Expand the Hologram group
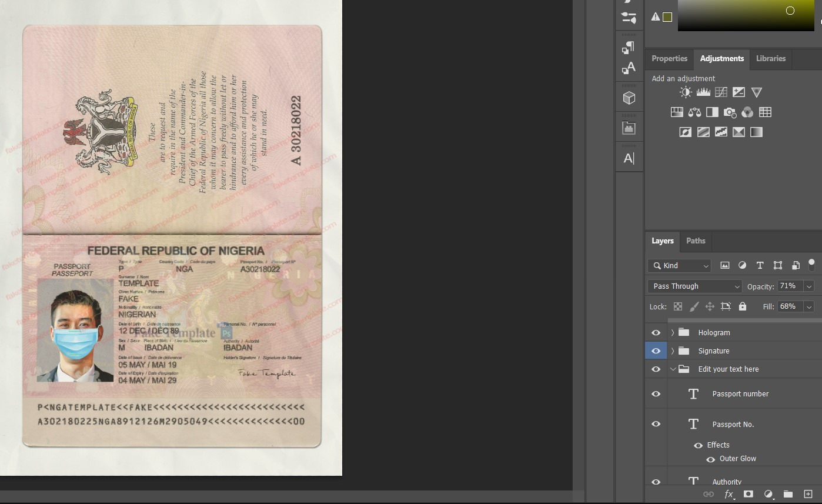822x504 pixels. [672, 332]
